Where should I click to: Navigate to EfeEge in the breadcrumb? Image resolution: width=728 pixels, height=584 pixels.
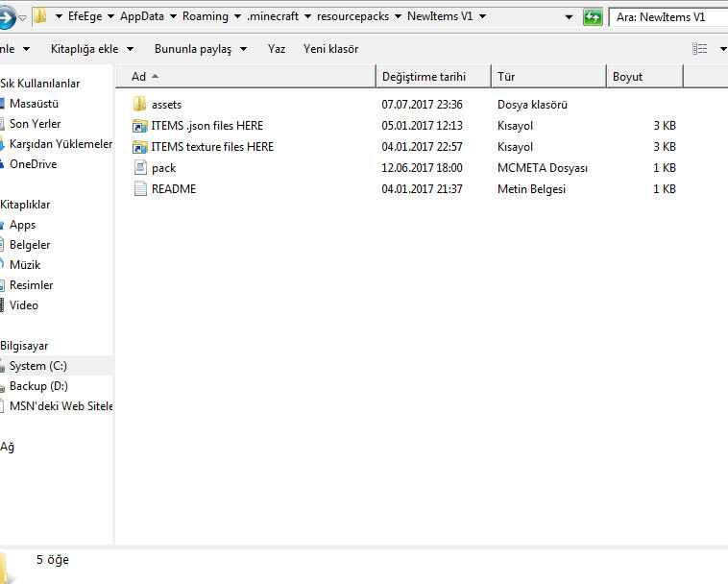(85, 16)
